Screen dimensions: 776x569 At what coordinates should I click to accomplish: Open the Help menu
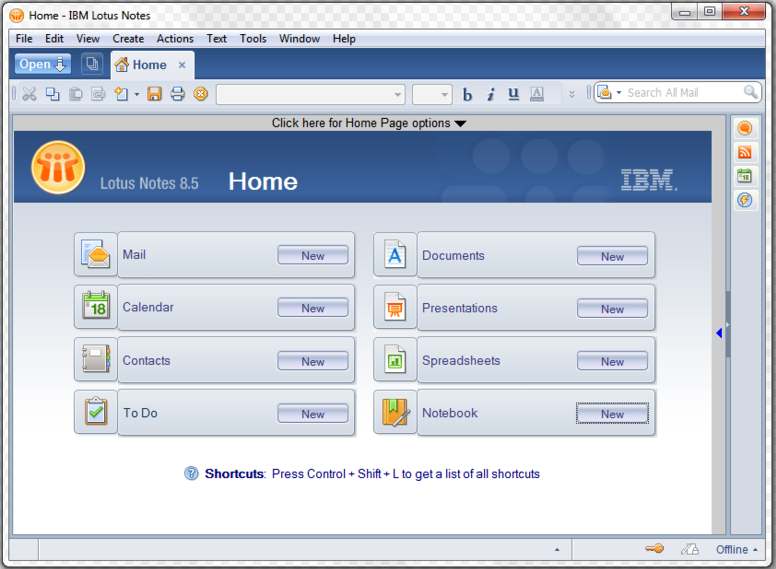point(344,39)
